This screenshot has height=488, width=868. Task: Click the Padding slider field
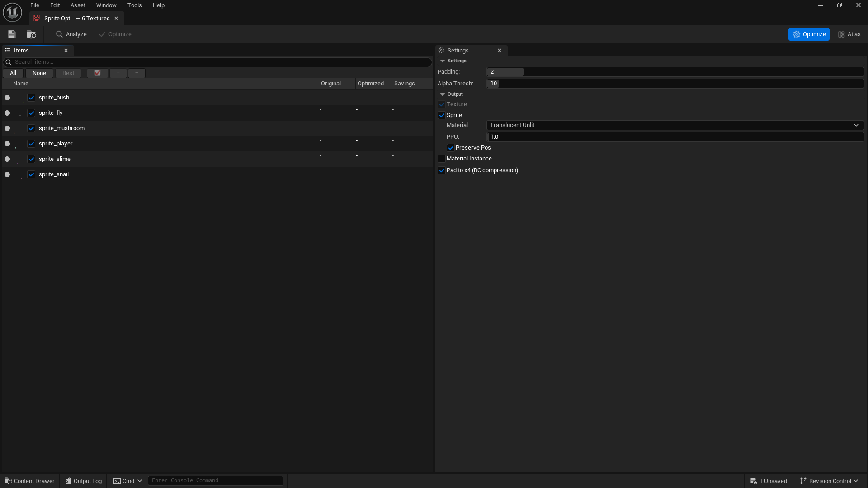[675, 72]
